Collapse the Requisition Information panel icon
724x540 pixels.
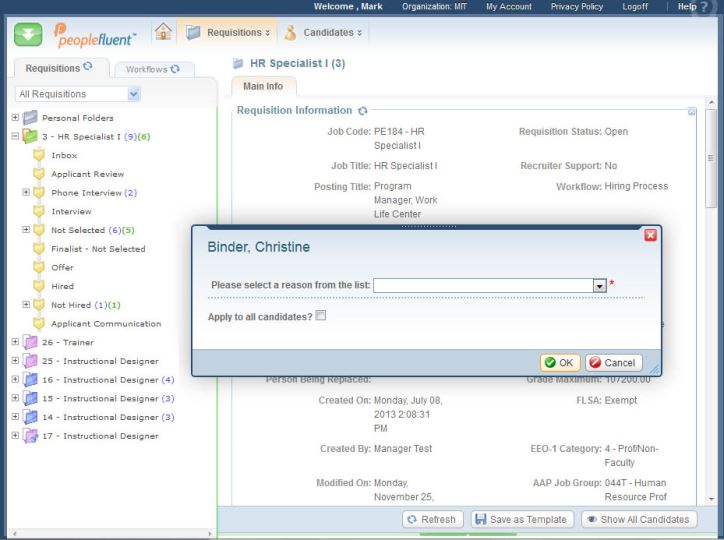[x=692, y=111]
